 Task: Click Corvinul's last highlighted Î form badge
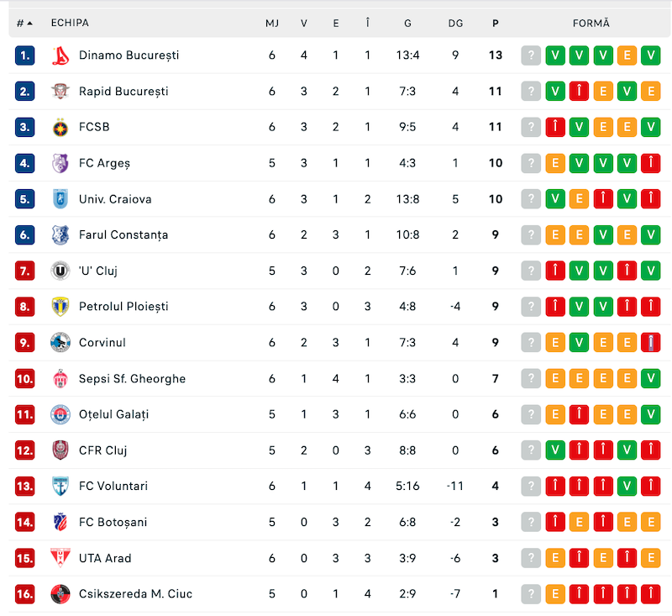pyautogui.click(x=650, y=343)
